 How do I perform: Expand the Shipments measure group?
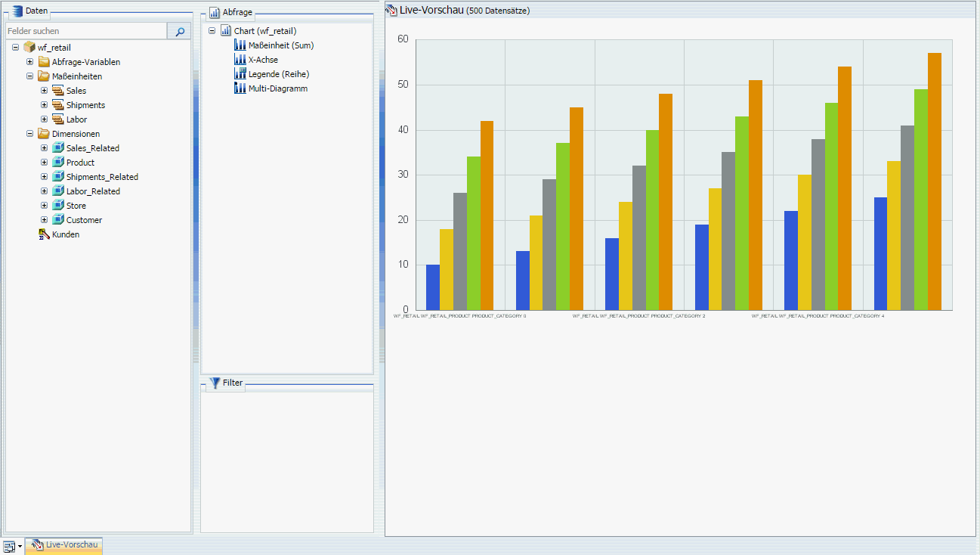click(x=44, y=105)
